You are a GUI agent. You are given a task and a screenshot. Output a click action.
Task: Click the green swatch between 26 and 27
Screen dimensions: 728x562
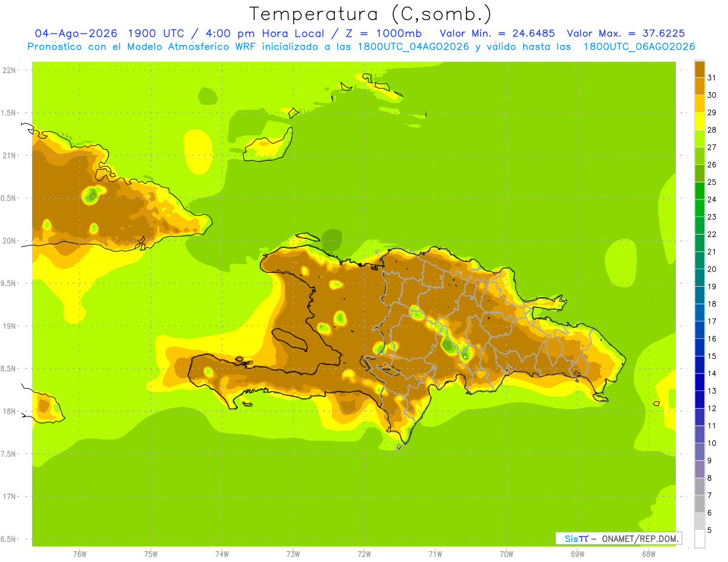[699, 156]
